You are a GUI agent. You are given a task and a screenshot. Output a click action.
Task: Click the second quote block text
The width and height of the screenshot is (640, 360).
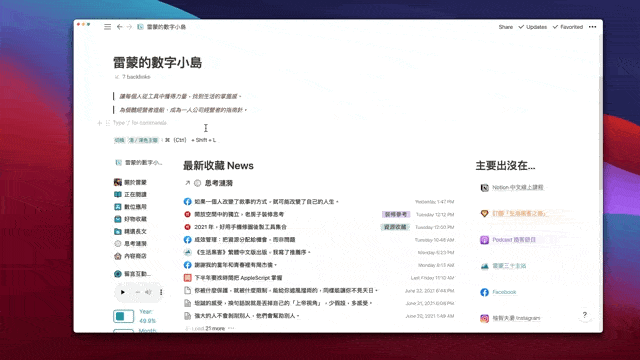tap(183, 110)
